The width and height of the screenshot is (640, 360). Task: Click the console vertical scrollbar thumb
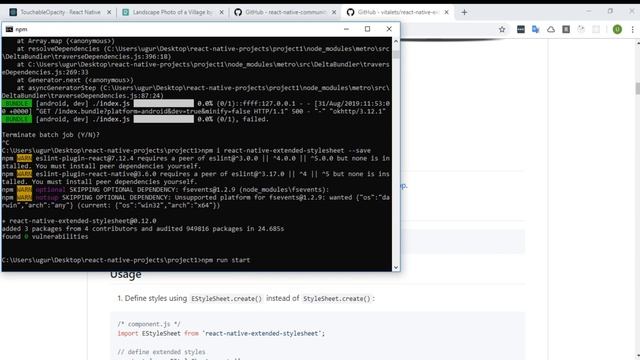click(396, 53)
